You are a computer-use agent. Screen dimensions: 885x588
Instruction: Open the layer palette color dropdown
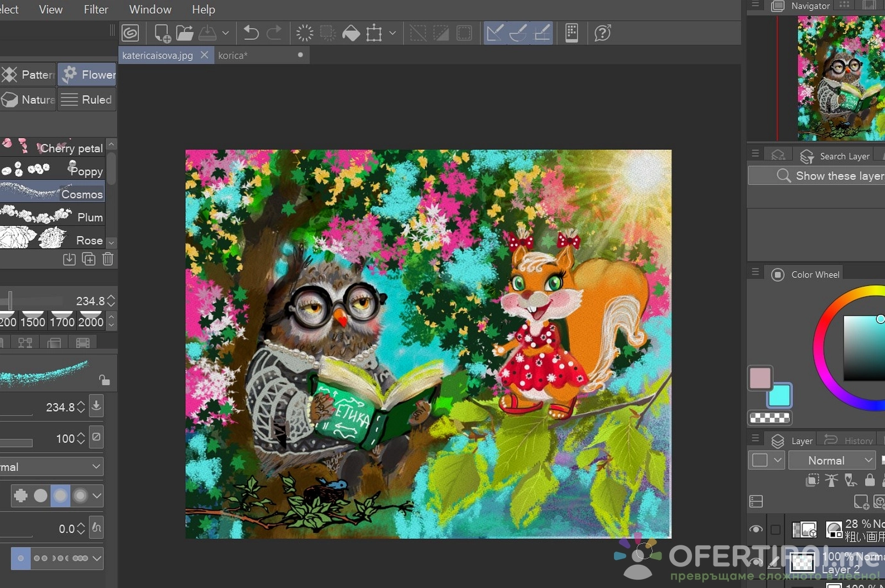coord(767,460)
